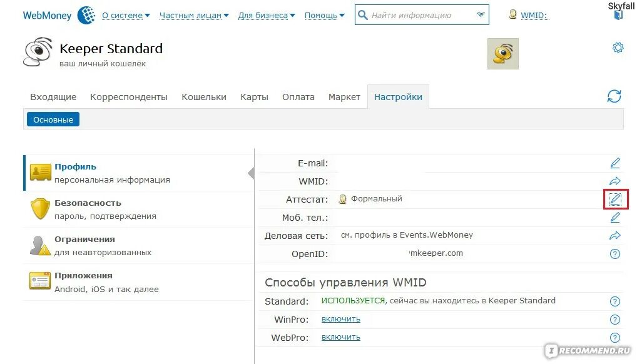Expand the Помощь menu
The height and width of the screenshot is (364, 637).
point(325,16)
